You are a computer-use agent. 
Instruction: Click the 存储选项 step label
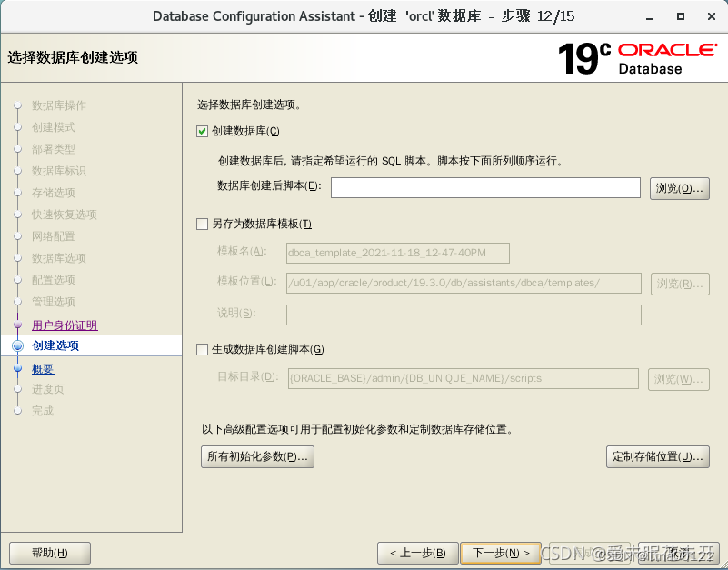53,193
